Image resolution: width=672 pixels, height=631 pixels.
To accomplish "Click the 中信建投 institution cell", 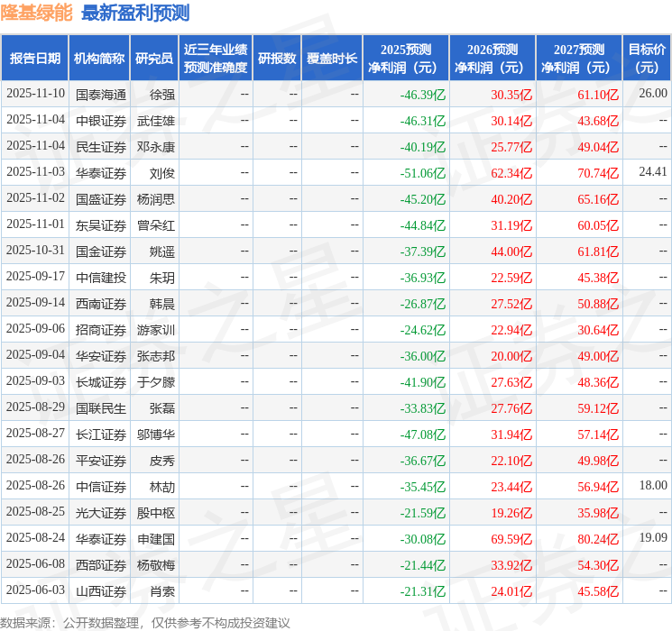I will (x=100, y=277).
